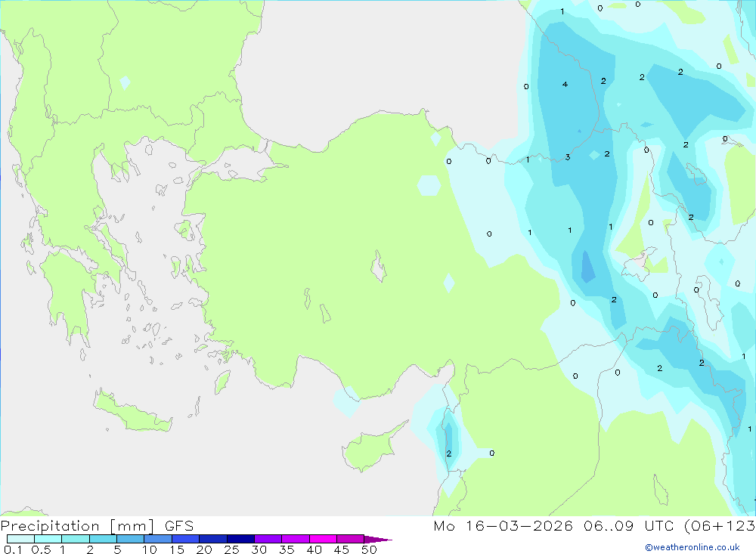Viewport: 756px width, 554px height.
Task: Click the above-50 arrow tip of legend
Action: 377,539
